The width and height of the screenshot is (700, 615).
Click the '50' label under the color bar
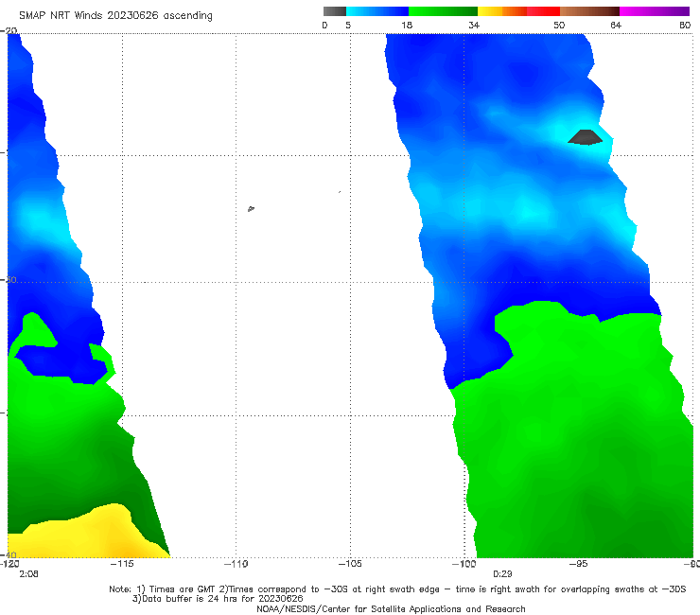[x=559, y=26]
